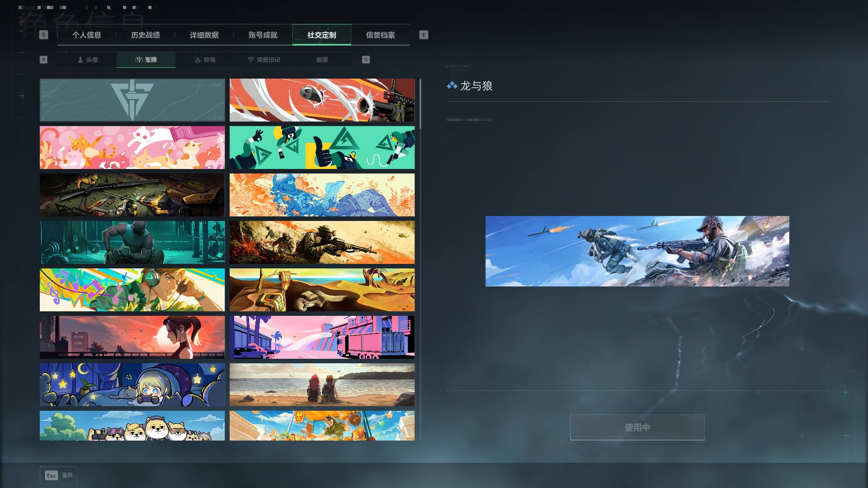Viewport: 868px width, 488px height.
Task: Open the 信誉档案 tab
Action: coord(381,35)
